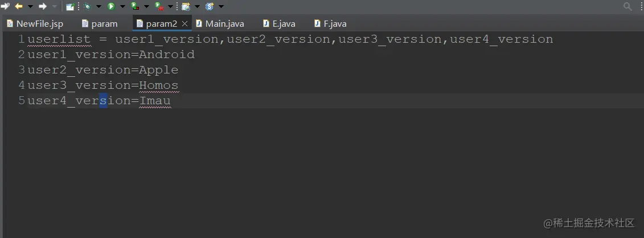Click the coverage run icon
644x238 pixels.
(x=135, y=6)
